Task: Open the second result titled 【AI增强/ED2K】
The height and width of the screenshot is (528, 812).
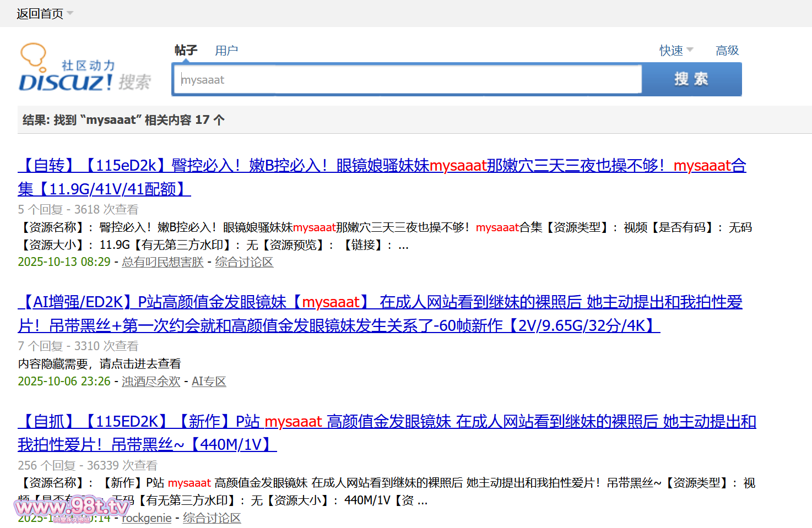Action: coord(380,302)
